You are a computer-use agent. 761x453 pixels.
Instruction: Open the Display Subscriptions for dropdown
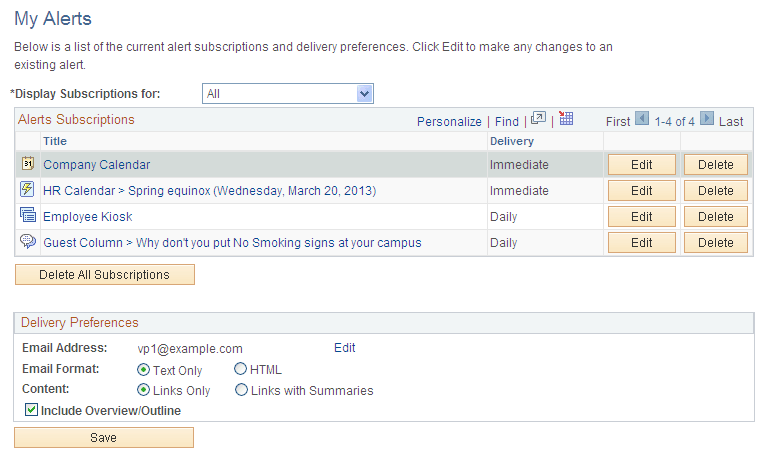[287, 94]
